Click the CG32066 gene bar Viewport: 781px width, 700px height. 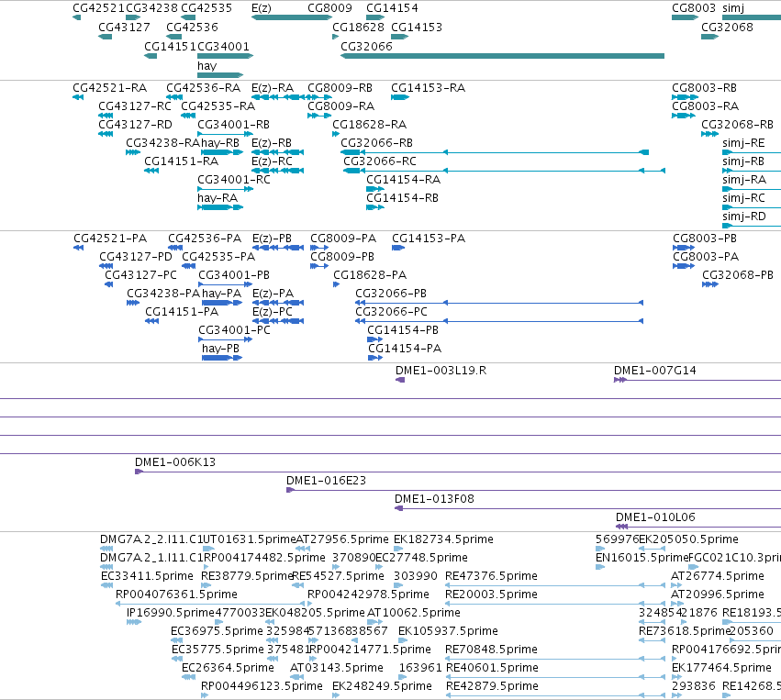502,56
